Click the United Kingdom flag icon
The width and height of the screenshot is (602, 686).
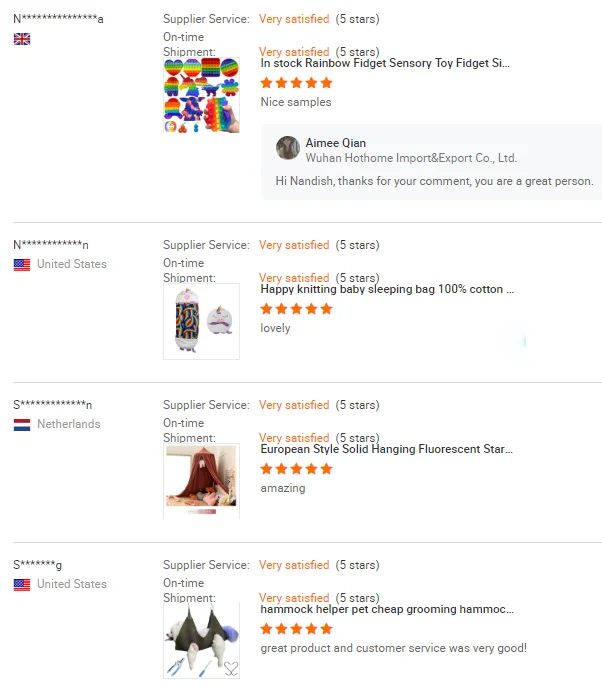22,39
